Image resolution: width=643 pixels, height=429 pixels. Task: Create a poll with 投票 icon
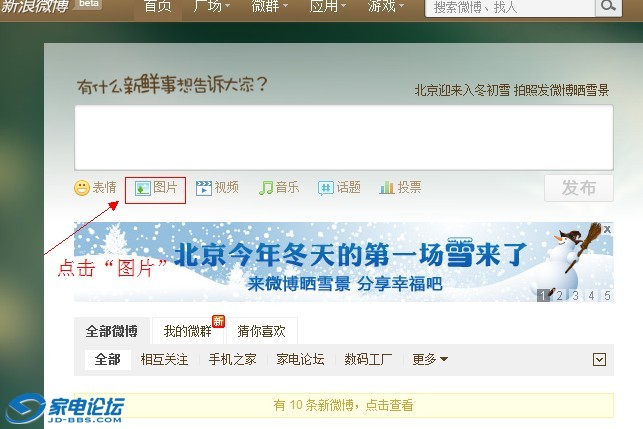pos(386,188)
